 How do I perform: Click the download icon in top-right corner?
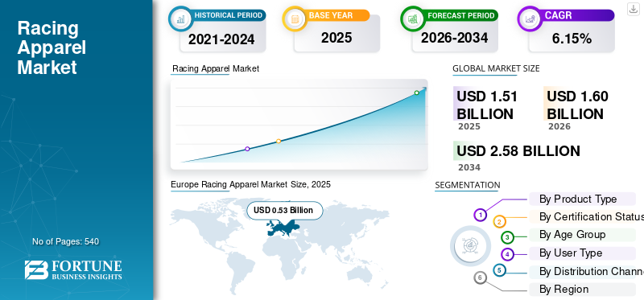click(634, 9)
